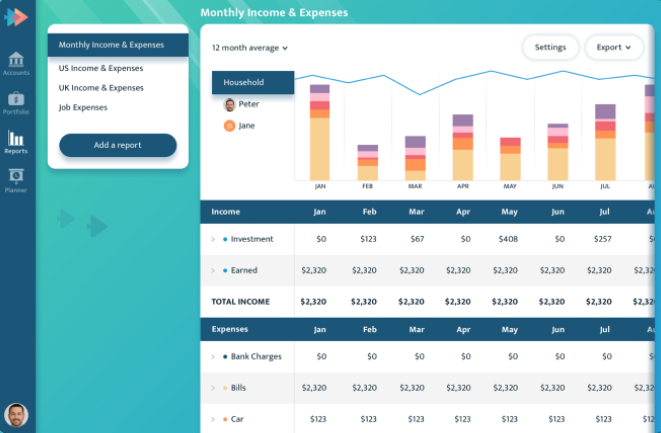Select the Household tab
The width and height of the screenshot is (661, 433).
pyautogui.click(x=253, y=82)
